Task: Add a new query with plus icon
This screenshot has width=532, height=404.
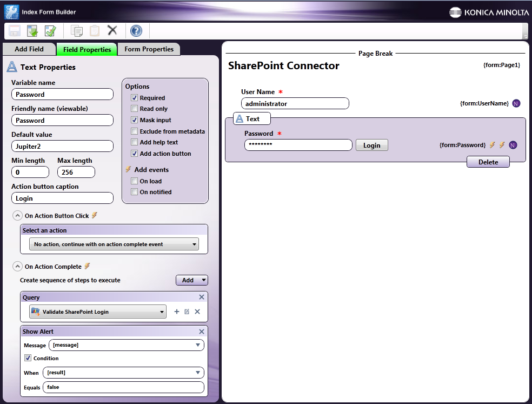Action: pyautogui.click(x=176, y=312)
